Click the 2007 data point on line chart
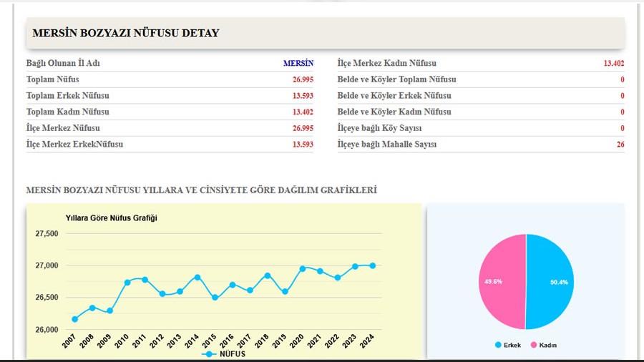 click(x=75, y=319)
